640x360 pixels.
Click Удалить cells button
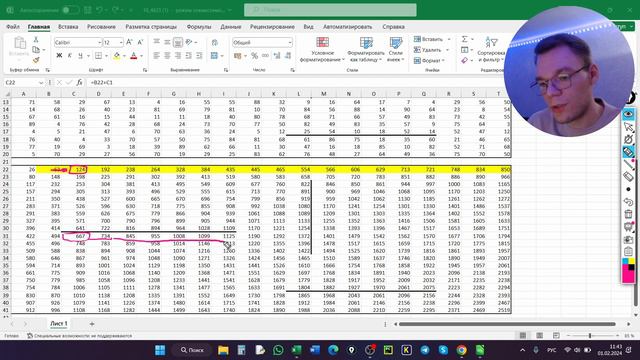[x=431, y=50]
